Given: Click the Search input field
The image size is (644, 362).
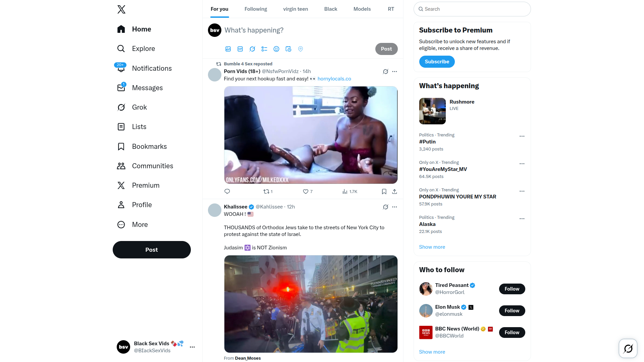Looking at the screenshot, I should click(472, 9).
